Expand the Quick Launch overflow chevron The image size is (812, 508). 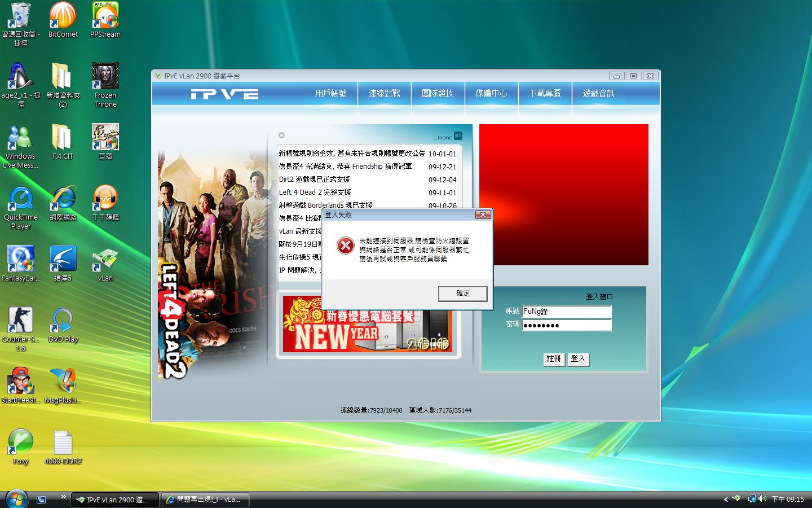[x=63, y=497]
